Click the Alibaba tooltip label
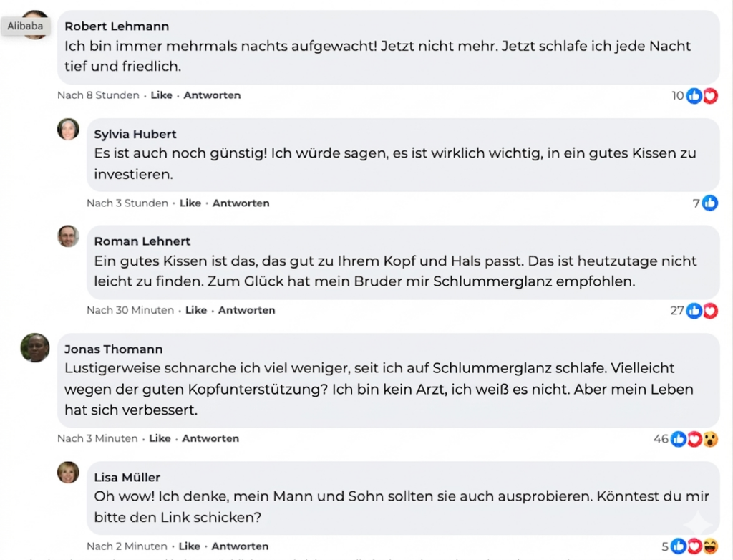Image resolution: width=733 pixels, height=560 pixels. click(x=26, y=26)
